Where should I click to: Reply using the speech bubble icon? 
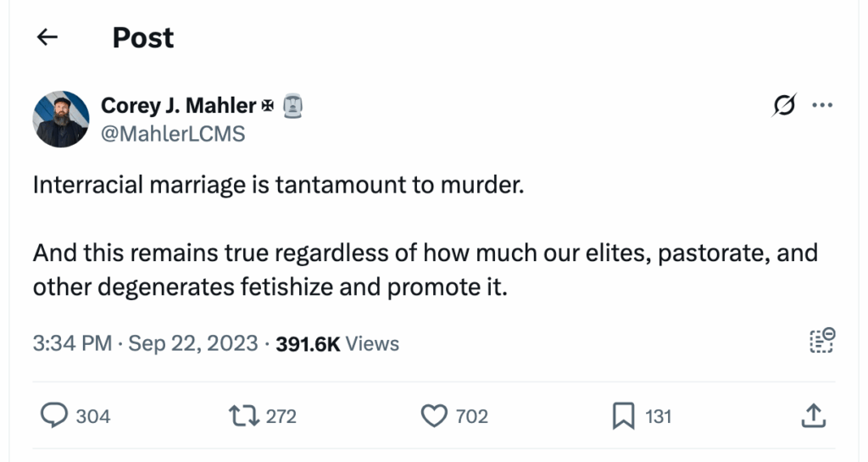coord(54,415)
